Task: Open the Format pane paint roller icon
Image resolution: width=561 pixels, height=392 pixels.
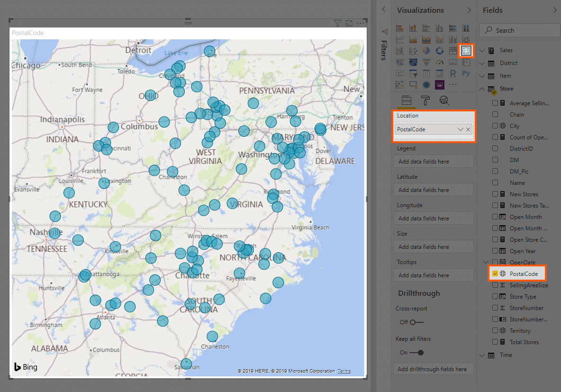Action: click(425, 100)
